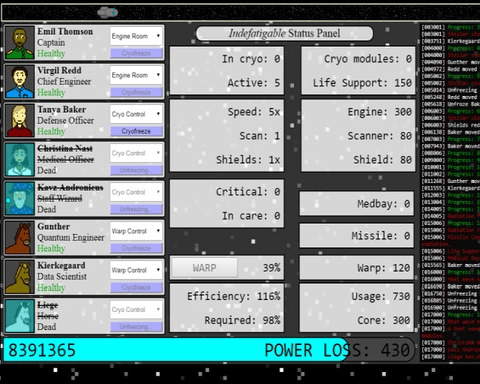Click Gunther's Quantum Engineer title
The height and width of the screenshot is (384, 480).
coord(70,237)
